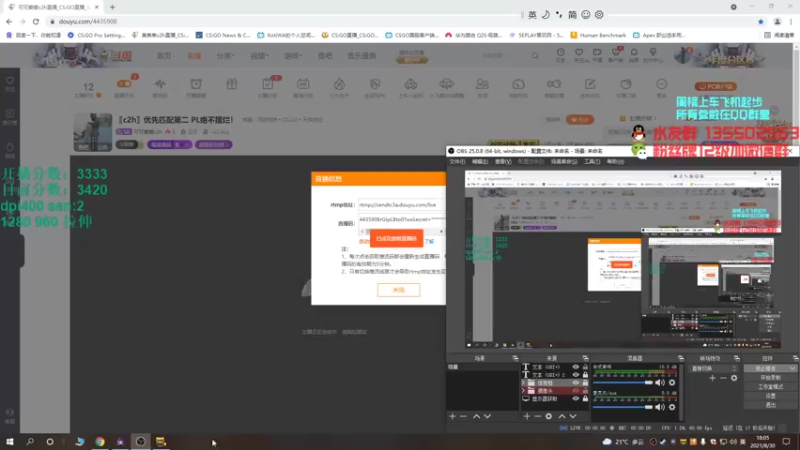Click the Douyu gift box icon in streamer toolbar
This screenshot has height=450, width=800.
pyautogui.click(x=232, y=84)
